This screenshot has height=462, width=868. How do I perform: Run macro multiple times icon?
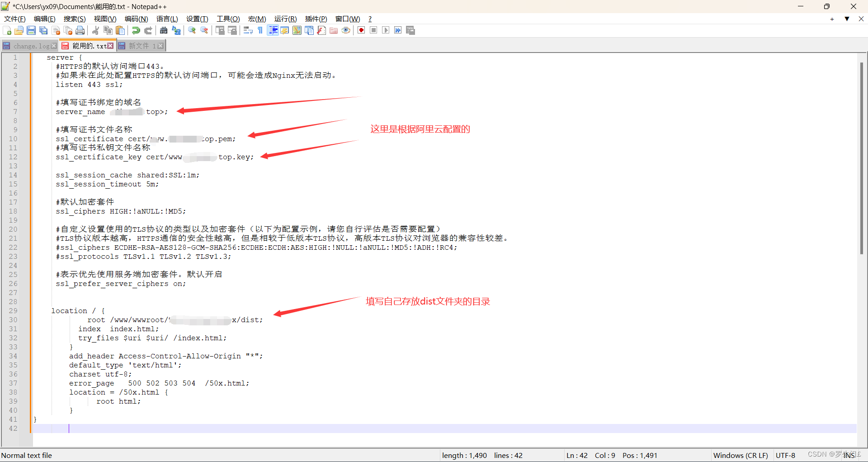click(x=398, y=30)
